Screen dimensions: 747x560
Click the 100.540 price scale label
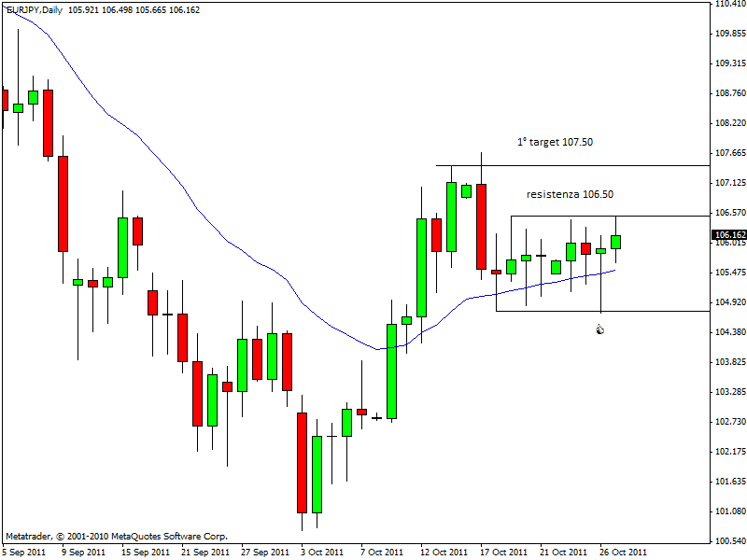728,541
